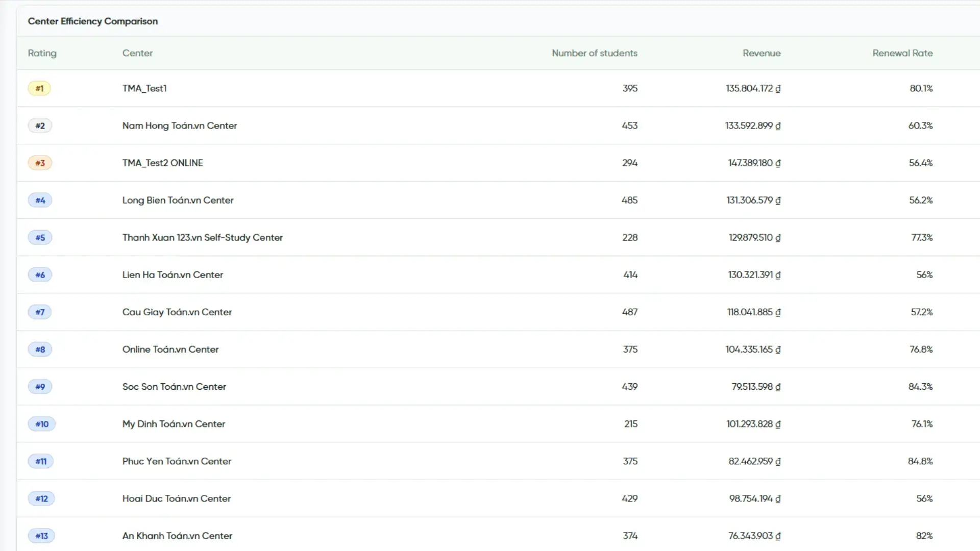Click renewal rate 82% cell
Screen dimensions: 980x551
[924, 536]
